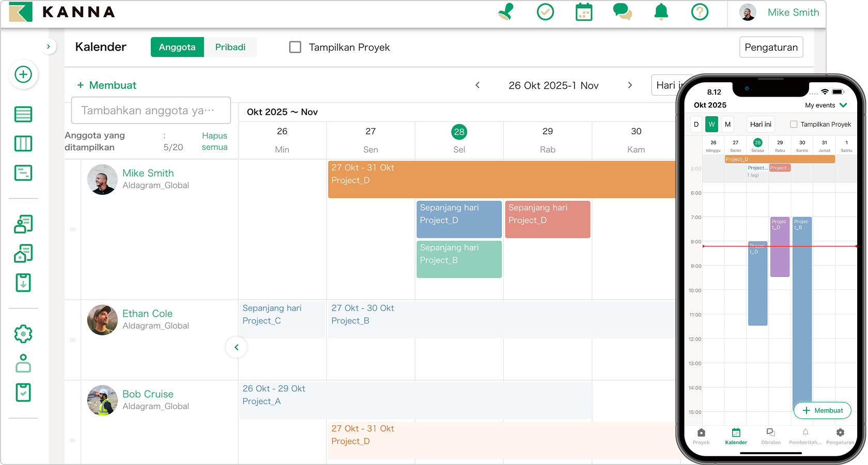The height and width of the screenshot is (465, 868).
Task: Switch to the Pribadi tab
Action: click(230, 47)
